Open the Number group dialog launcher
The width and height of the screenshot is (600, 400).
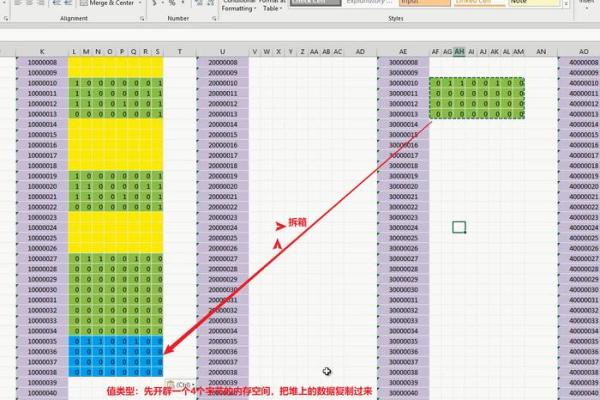coord(214,18)
